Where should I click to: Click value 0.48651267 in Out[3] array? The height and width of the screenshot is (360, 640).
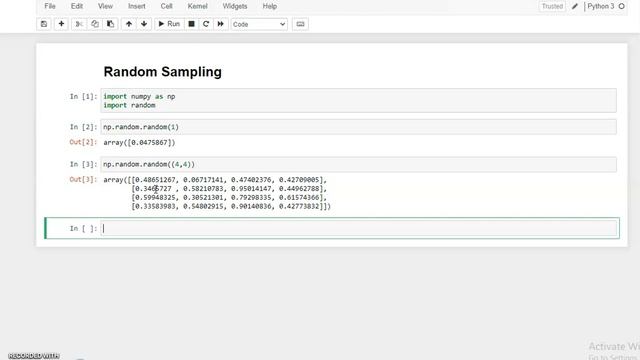[x=155, y=180]
